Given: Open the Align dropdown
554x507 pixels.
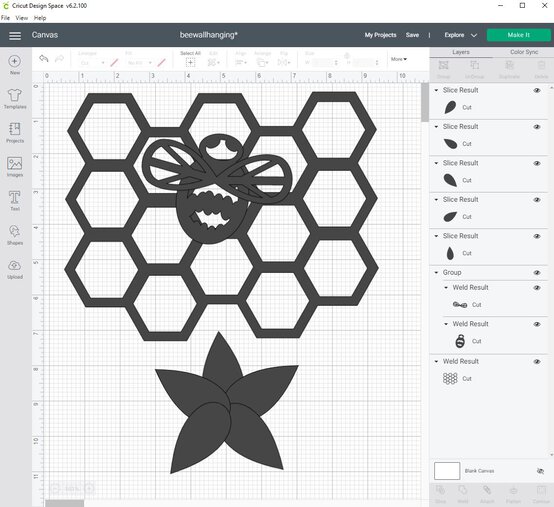Looking at the screenshot, I should [241, 63].
